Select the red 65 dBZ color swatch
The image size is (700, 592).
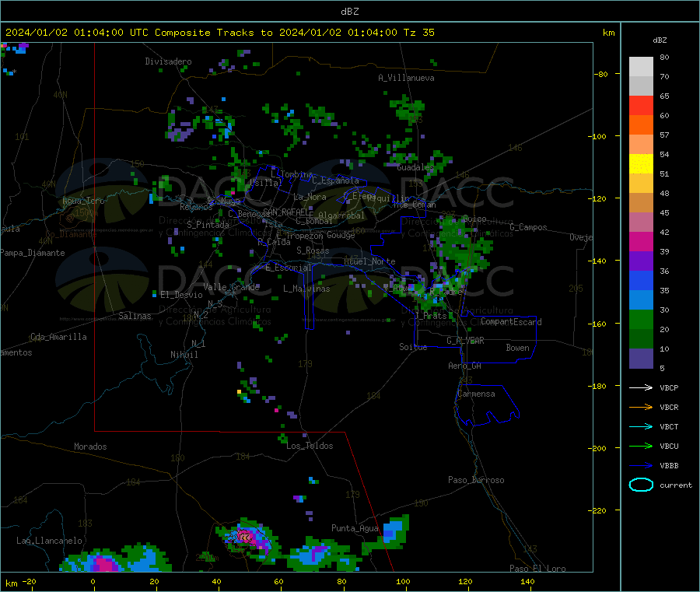[x=641, y=105]
